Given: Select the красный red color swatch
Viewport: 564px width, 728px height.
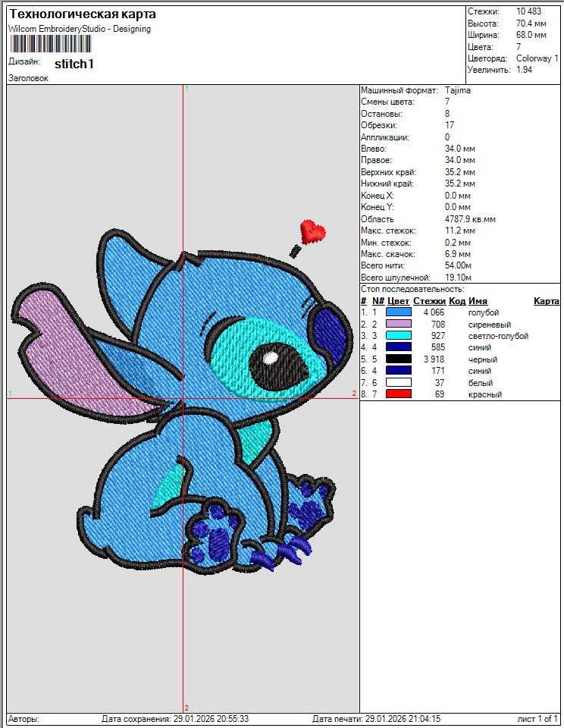Looking at the screenshot, I should pyautogui.click(x=399, y=394).
